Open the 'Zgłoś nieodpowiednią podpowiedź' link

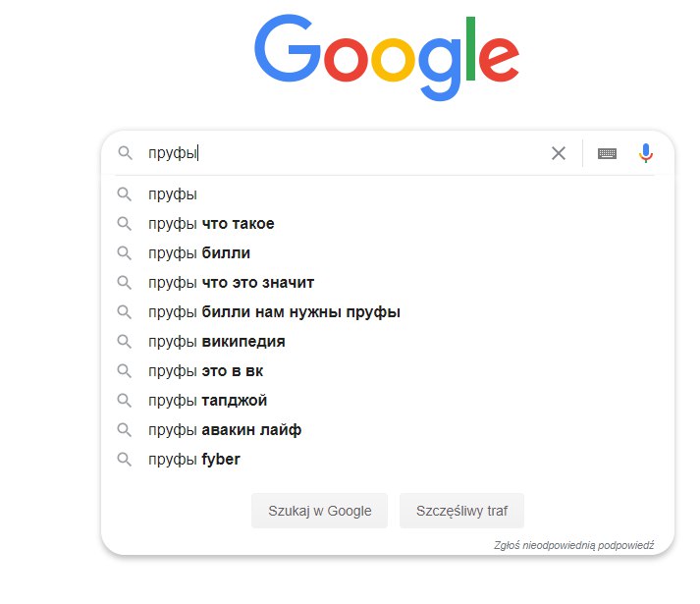(573, 545)
